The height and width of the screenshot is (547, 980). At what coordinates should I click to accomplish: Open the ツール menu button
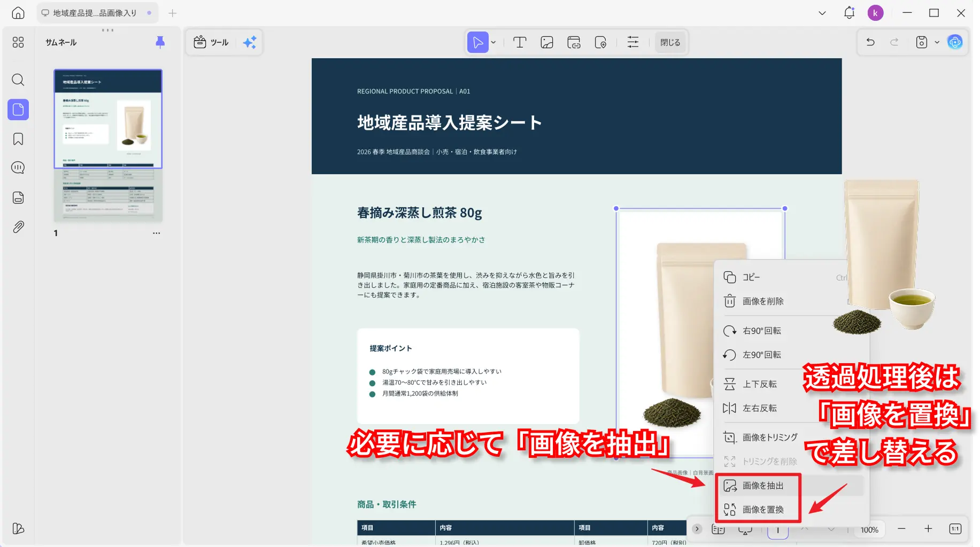[211, 42]
